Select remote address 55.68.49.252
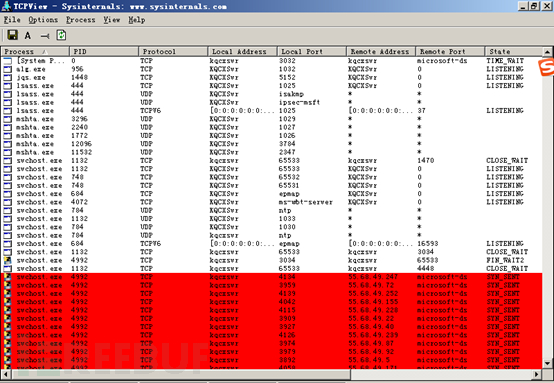The image size is (554, 383). pyautogui.click(x=373, y=294)
